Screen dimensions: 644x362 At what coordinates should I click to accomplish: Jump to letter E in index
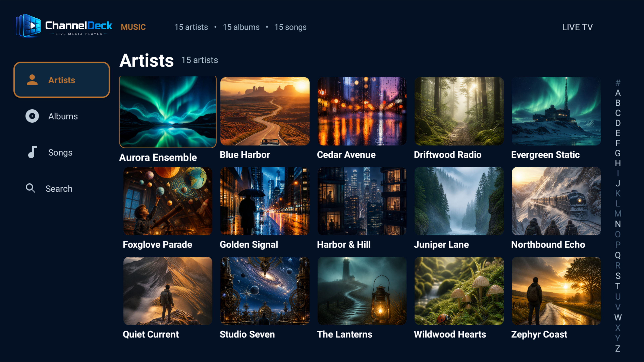tap(618, 133)
